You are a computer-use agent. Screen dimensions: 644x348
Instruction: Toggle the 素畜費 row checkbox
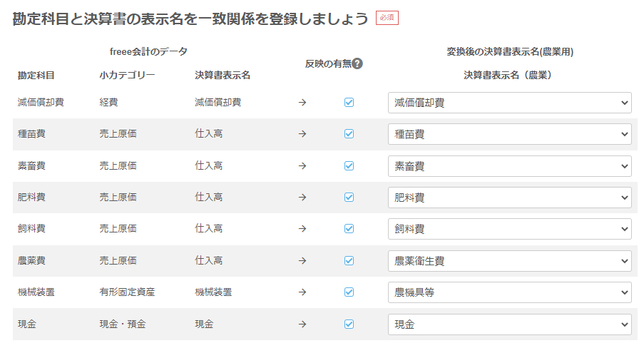[349, 166]
